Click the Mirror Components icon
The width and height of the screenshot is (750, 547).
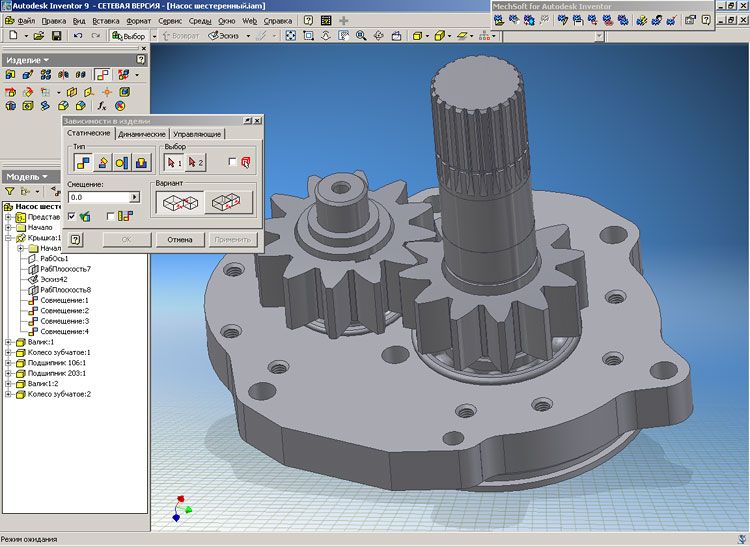(63, 75)
